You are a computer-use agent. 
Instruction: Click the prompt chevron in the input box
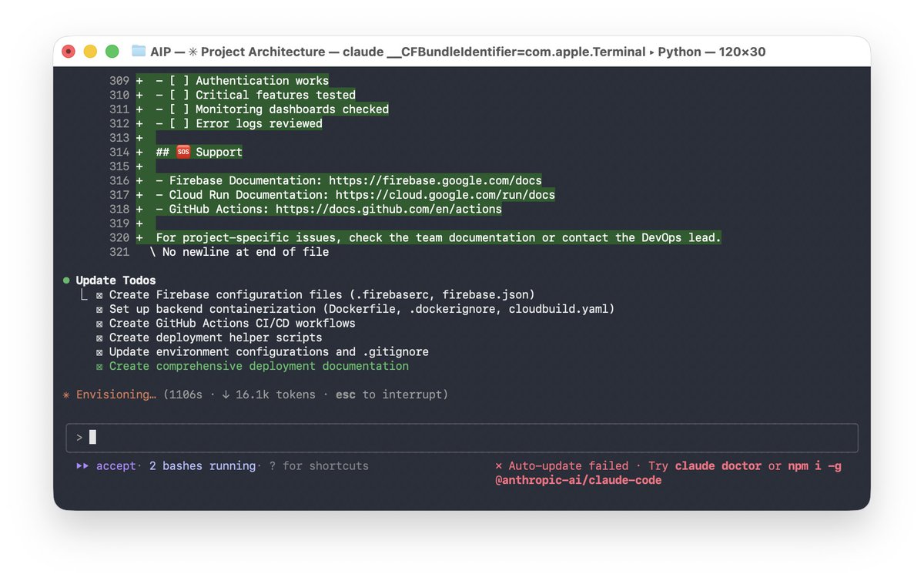click(79, 438)
